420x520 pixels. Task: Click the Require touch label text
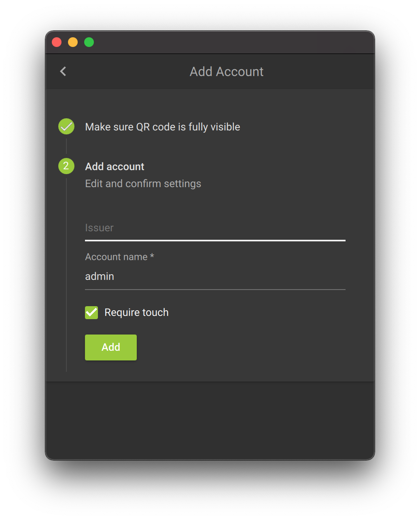[x=136, y=313]
